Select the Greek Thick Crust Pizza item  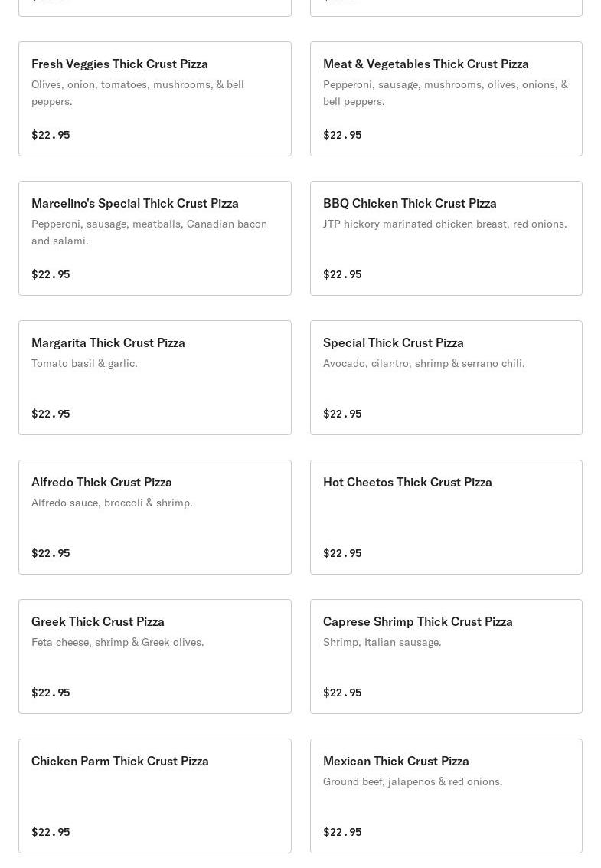tap(98, 621)
